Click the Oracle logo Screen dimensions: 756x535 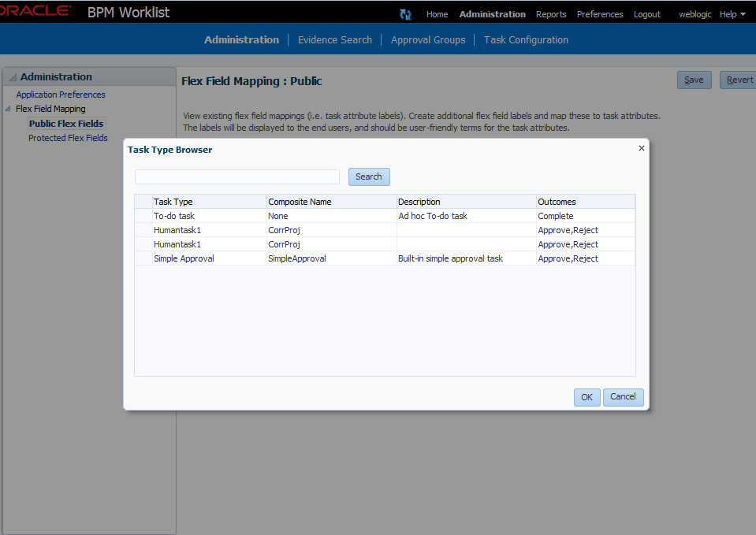35,10
